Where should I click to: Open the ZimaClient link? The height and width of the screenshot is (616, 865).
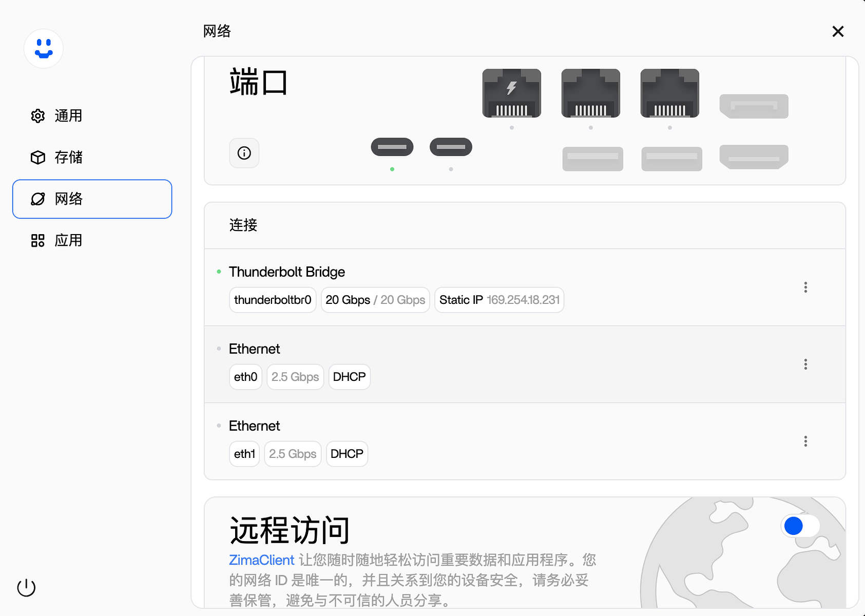262,560
